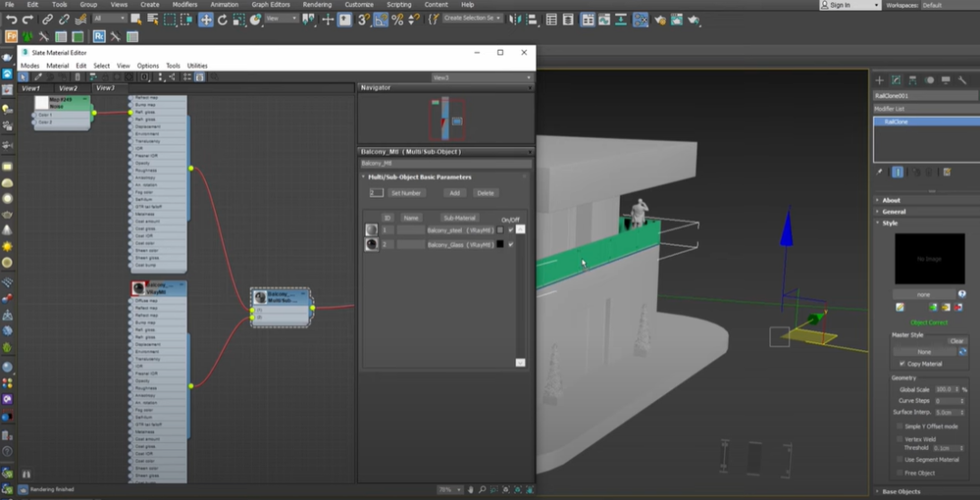Uncheck the Copy Material checkbox
Image resolution: width=980 pixels, height=500 pixels.
(900, 364)
